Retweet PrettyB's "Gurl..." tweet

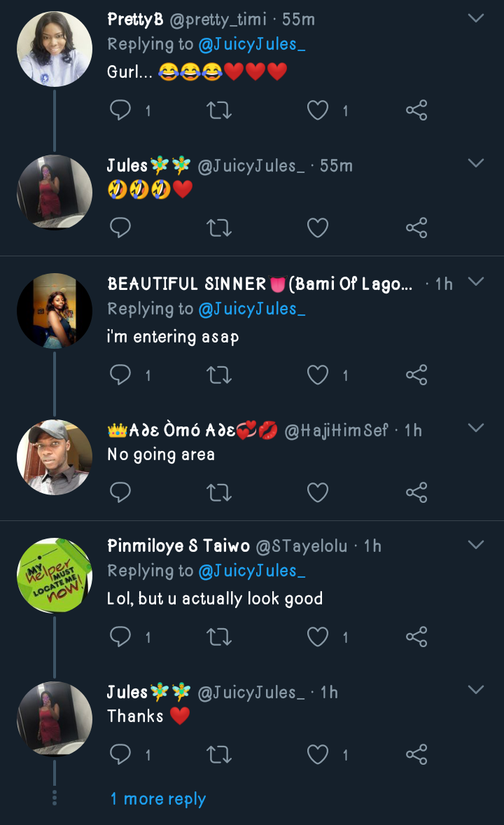point(220,110)
